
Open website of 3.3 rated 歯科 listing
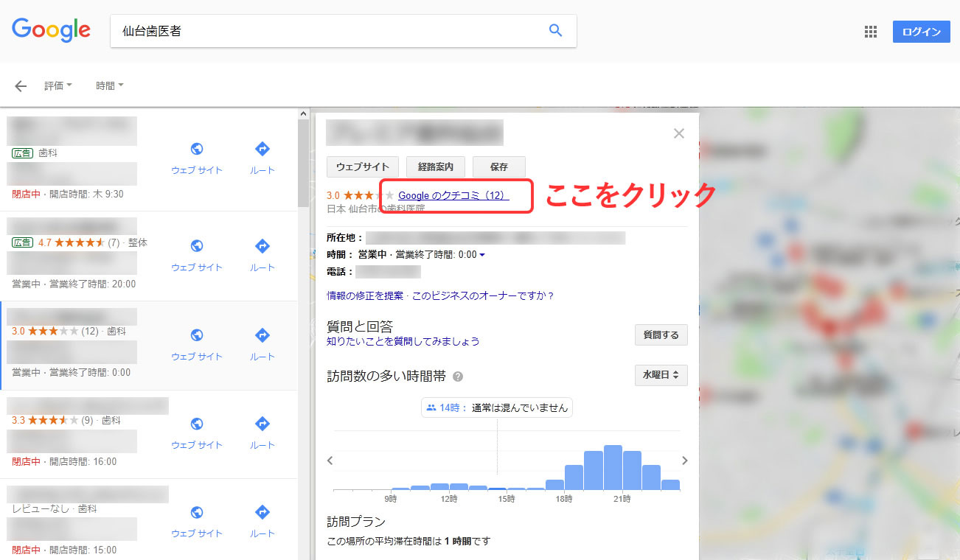[197, 433]
